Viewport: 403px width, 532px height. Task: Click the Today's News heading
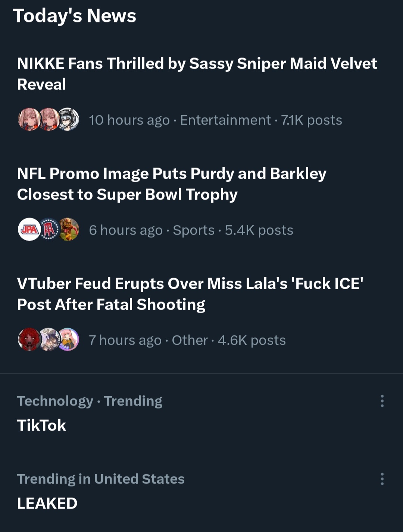coord(75,16)
